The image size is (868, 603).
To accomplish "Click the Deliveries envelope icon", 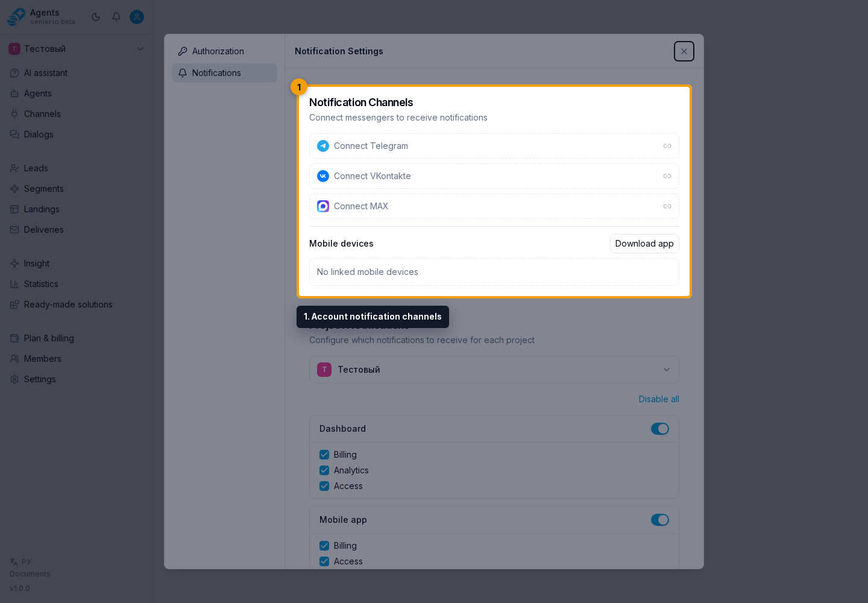I will coord(14,230).
